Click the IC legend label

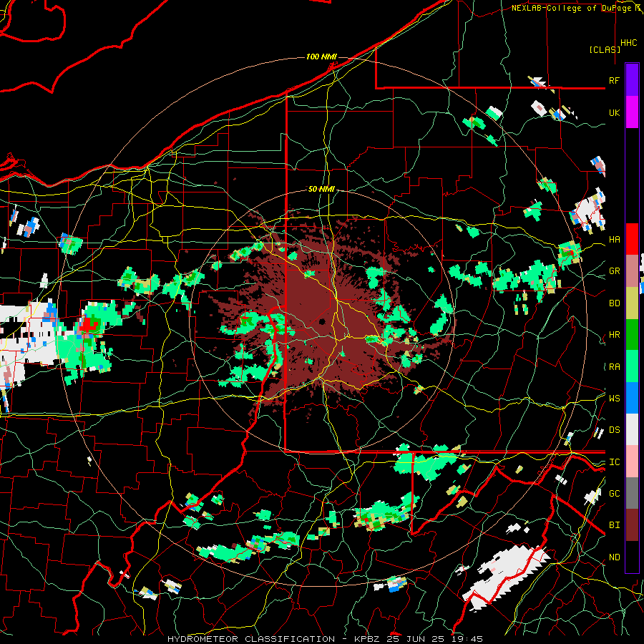click(615, 462)
